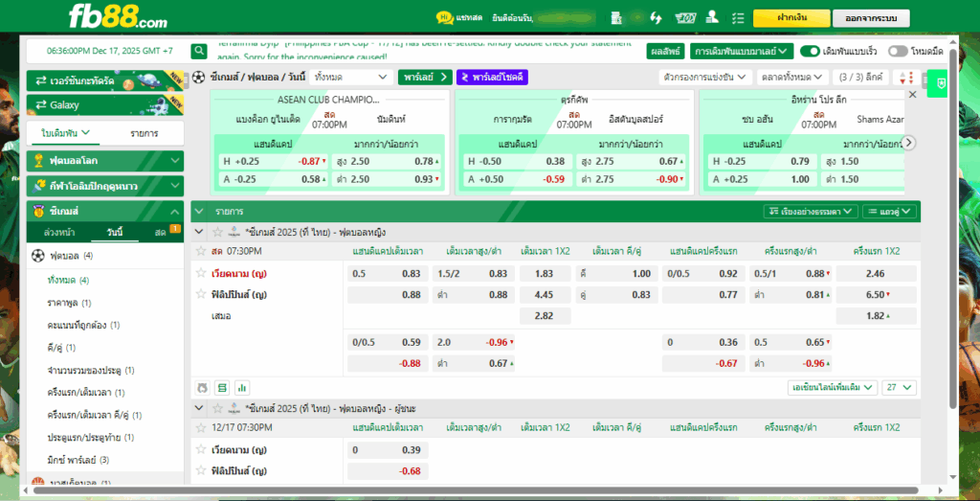Select ราคาพูล (1) in the sidebar

point(69,303)
